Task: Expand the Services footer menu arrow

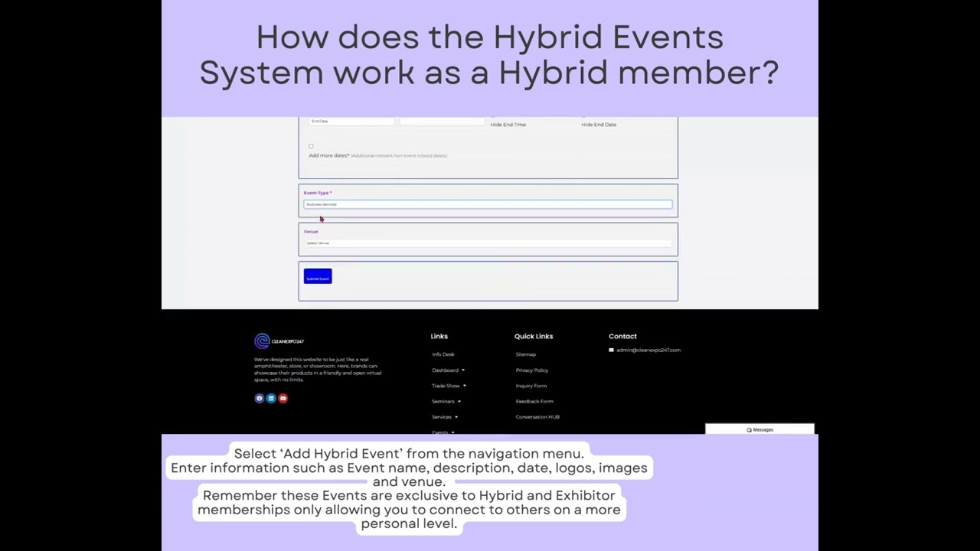Action: coord(456,417)
